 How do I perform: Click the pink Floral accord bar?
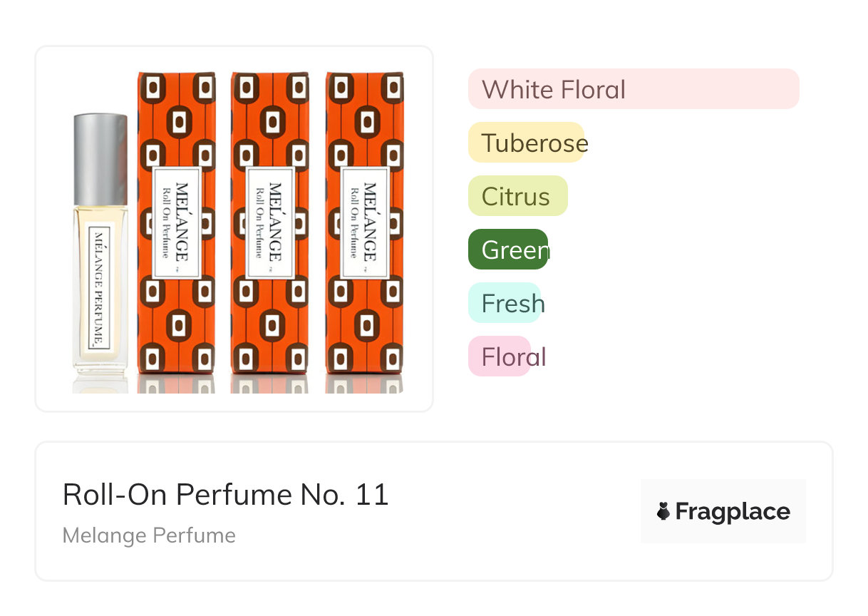[500, 356]
